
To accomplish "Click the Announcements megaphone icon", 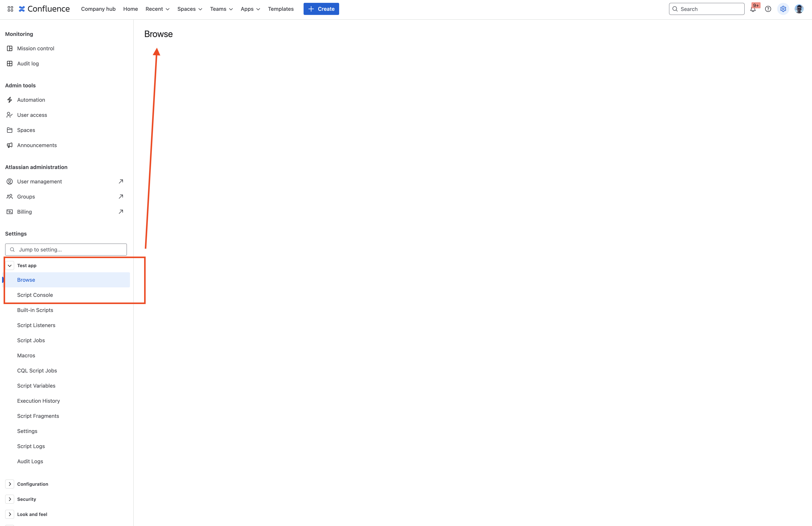I will click(10, 145).
